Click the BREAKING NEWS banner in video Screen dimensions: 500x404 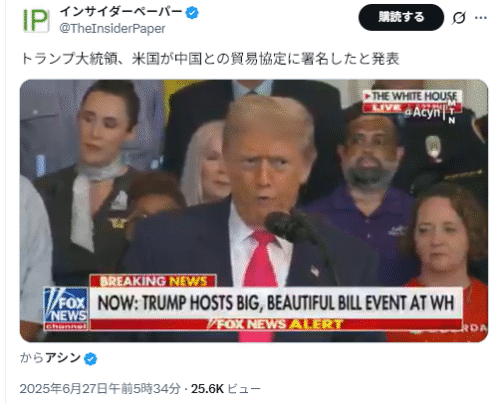(153, 281)
